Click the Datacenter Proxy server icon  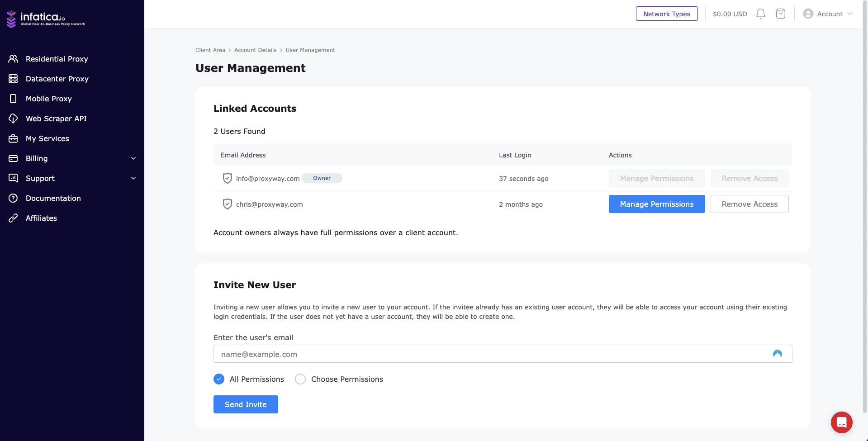pos(13,79)
